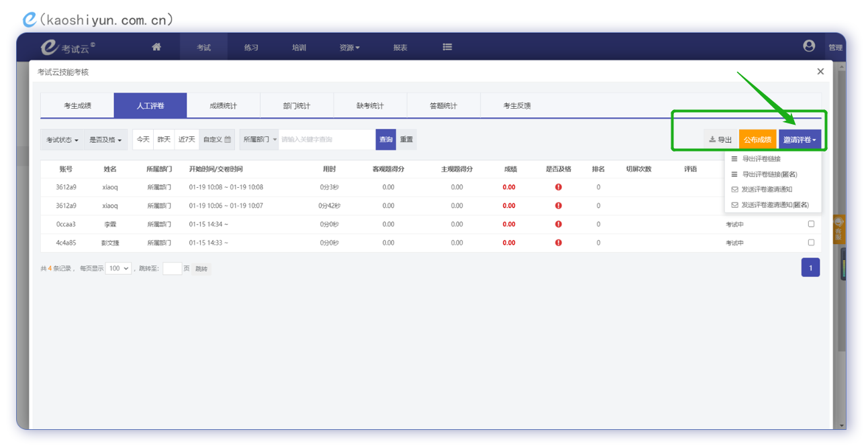Click the user account avatar icon
Image resolution: width=868 pixels, height=448 pixels.
809,46
